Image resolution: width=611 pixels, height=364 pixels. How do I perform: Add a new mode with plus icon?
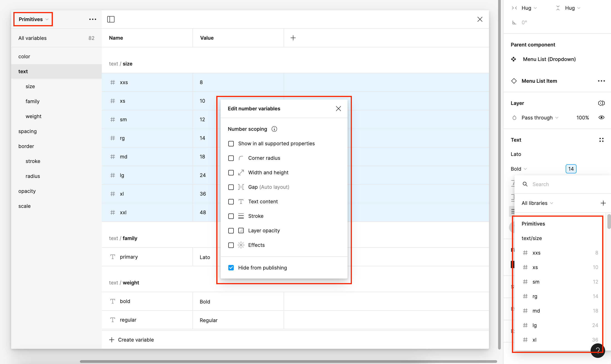coord(293,38)
